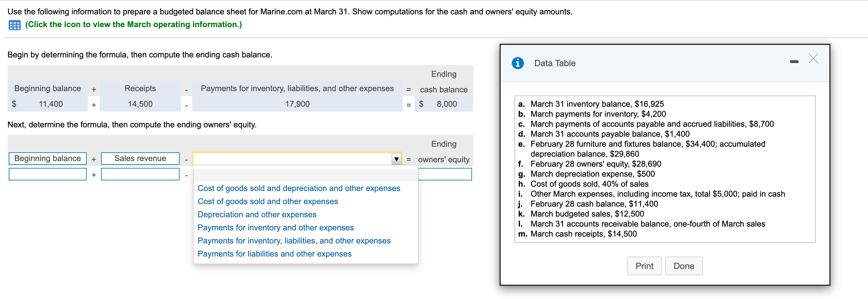
Task: Open the March operating information link
Action: tap(133, 24)
